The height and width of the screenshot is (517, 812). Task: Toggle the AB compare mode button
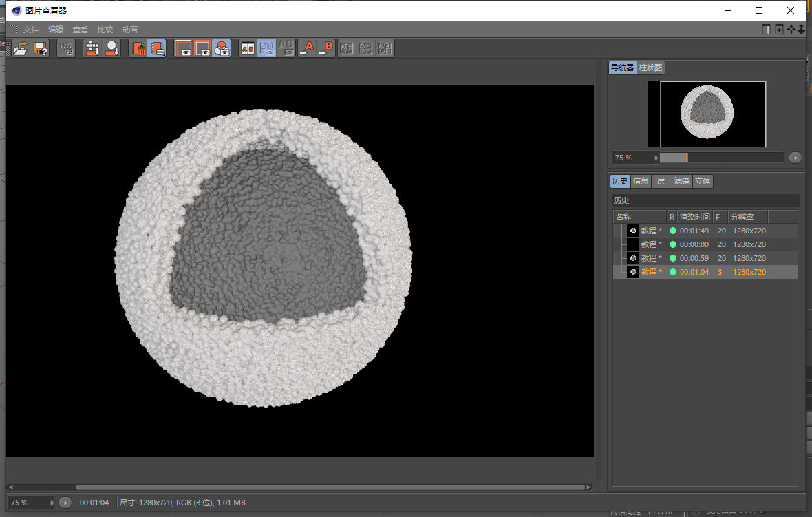click(x=247, y=48)
